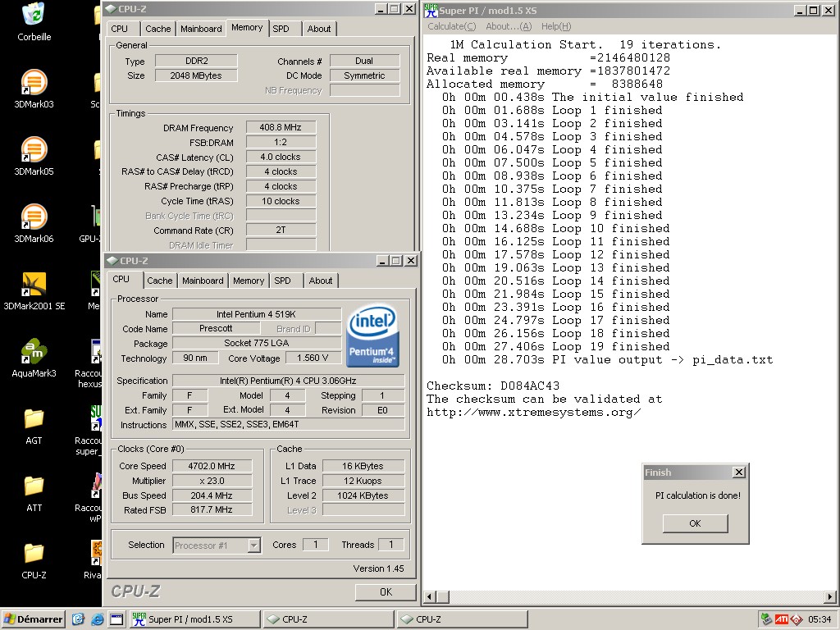
Task: Switch to Super PI taskbar button
Action: click(x=195, y=619)
